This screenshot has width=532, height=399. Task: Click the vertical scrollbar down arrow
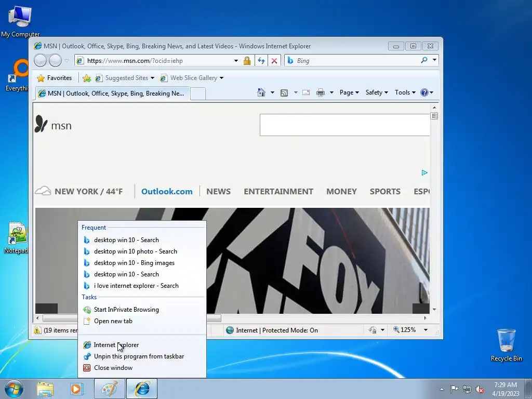434,310
